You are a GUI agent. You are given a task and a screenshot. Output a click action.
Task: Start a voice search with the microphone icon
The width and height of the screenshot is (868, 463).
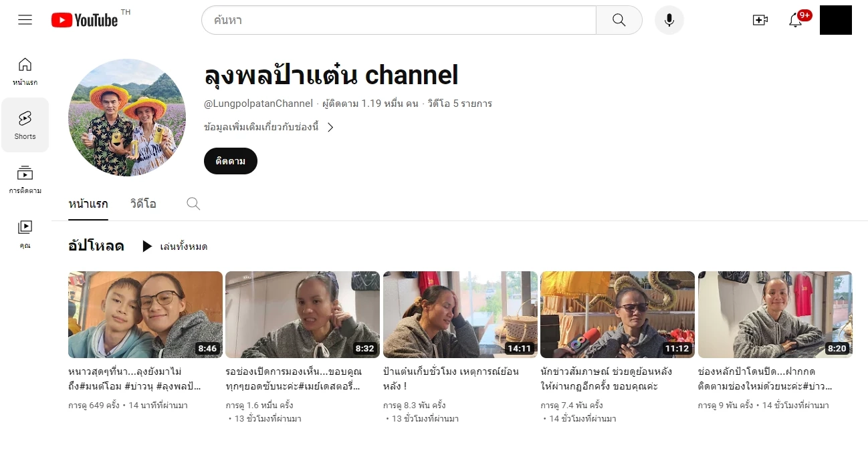click(x=669, y=20)
